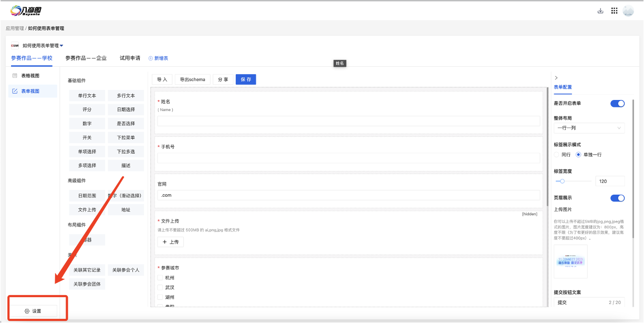
Task: Check the 杭州 city checkbox
Action: point(160,278)
